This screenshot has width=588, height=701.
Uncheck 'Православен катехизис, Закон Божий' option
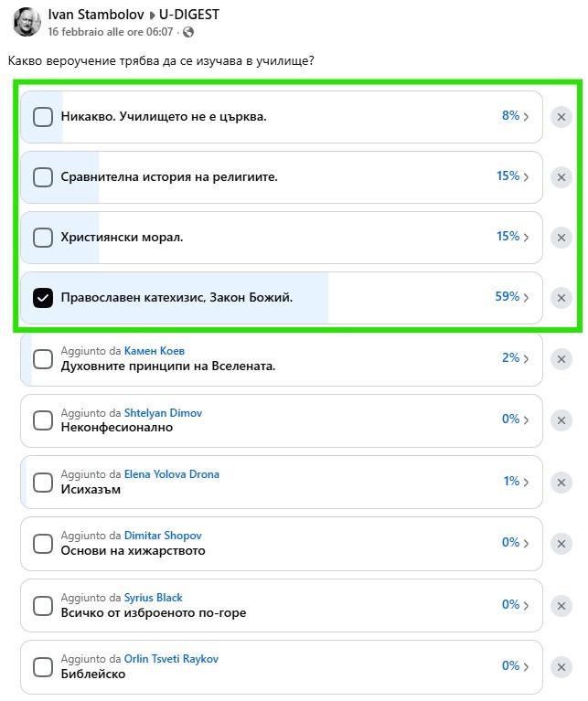(x=43, y=298)
